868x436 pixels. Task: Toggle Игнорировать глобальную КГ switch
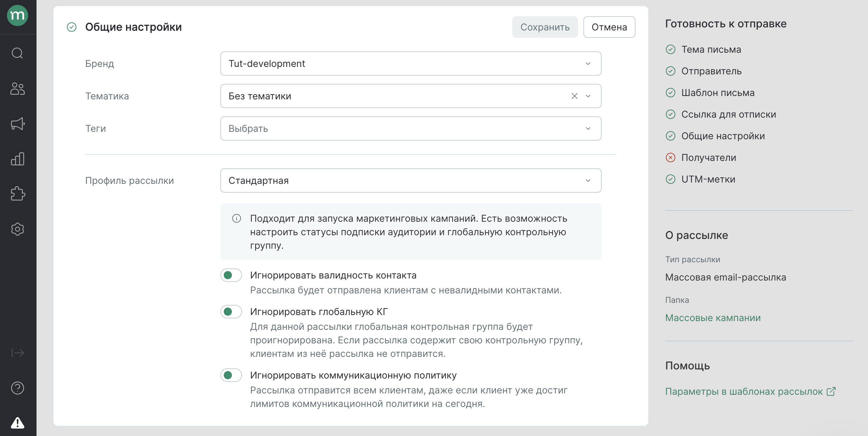231,312
